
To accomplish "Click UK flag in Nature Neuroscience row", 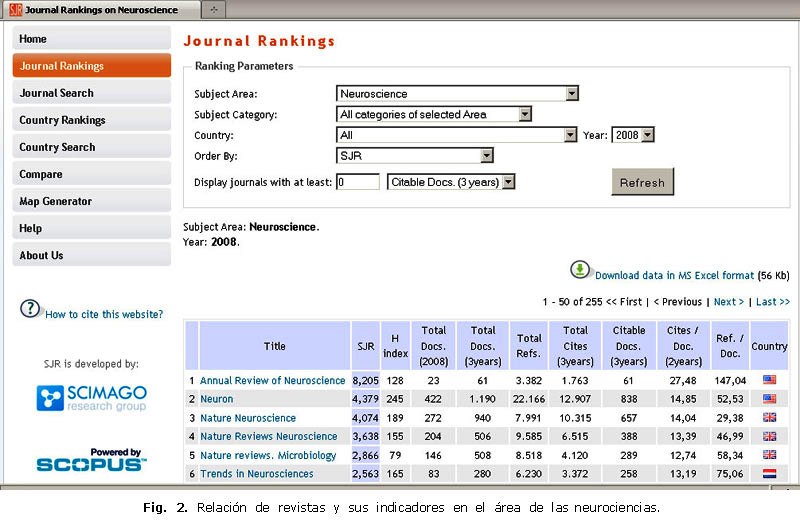I will point(769,418).
